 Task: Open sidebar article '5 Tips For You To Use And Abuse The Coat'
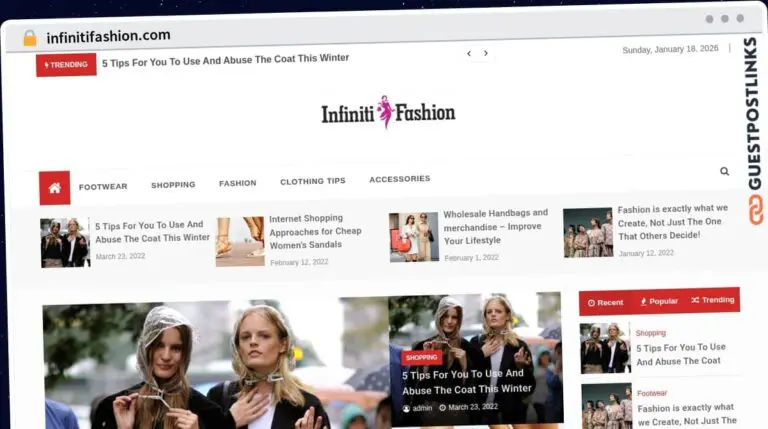tap(680, 355)
